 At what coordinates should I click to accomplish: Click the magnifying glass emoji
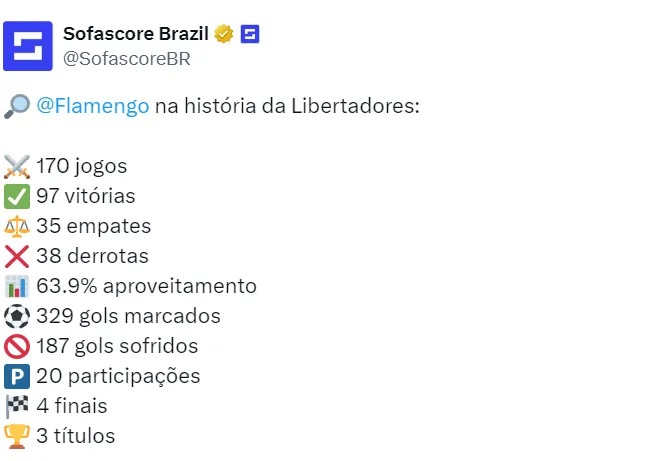17,106
